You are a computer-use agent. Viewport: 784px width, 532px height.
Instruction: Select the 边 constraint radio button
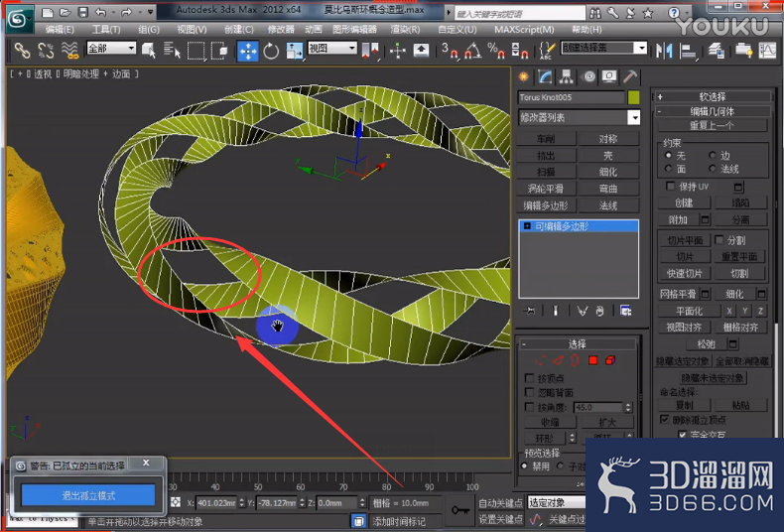point(713,156)
